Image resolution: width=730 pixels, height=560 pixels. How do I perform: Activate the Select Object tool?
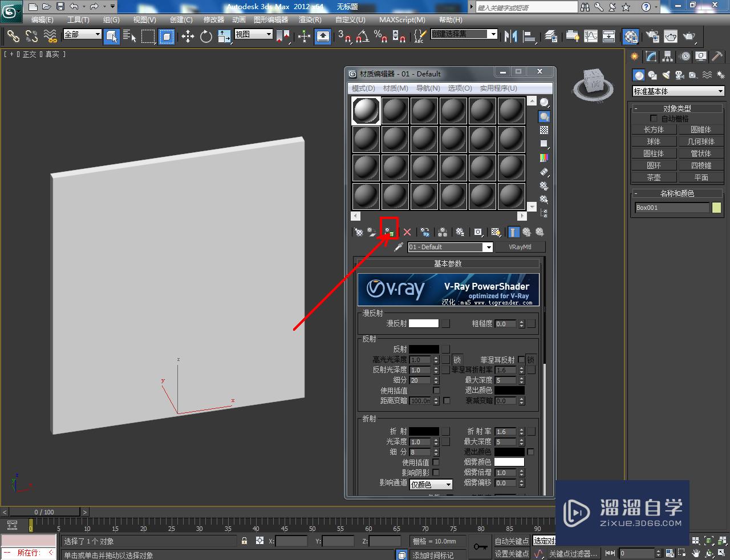tap(112, 36)
